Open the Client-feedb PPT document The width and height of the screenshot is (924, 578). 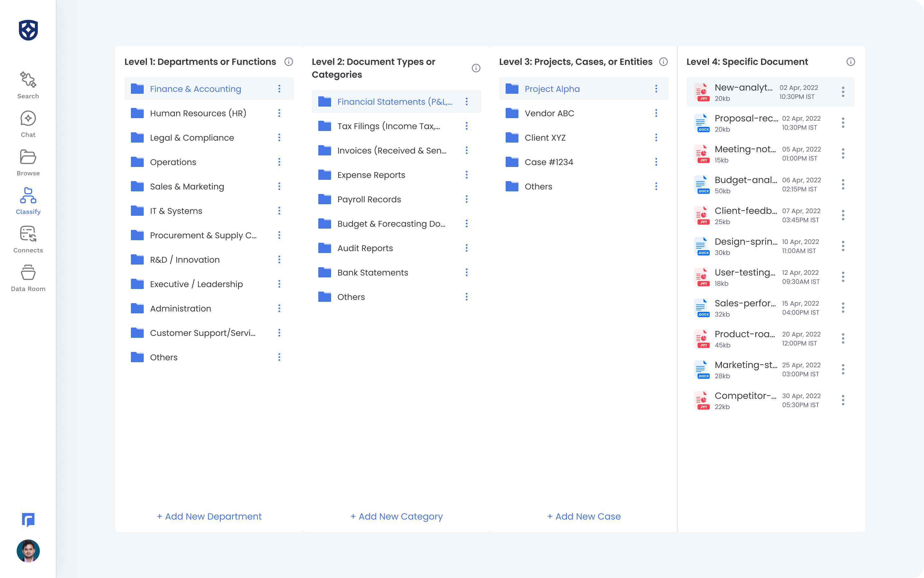(x=771, y=215)
